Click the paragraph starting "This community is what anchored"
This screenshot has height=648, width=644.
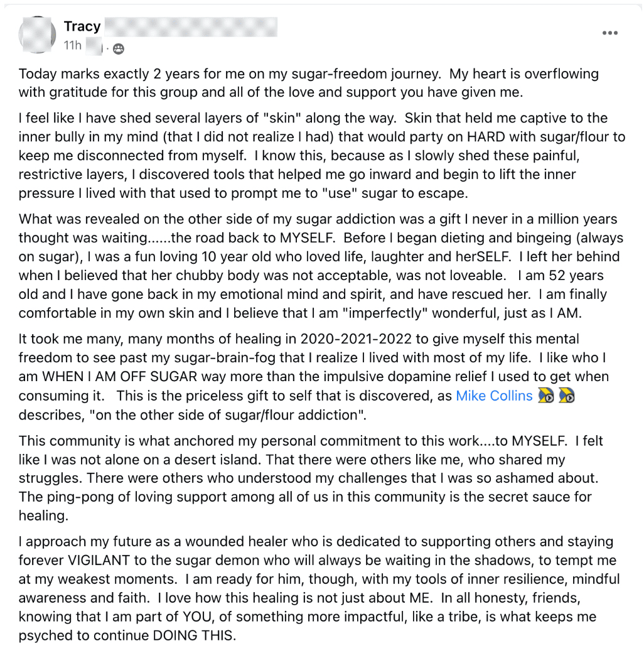(308, 478)
